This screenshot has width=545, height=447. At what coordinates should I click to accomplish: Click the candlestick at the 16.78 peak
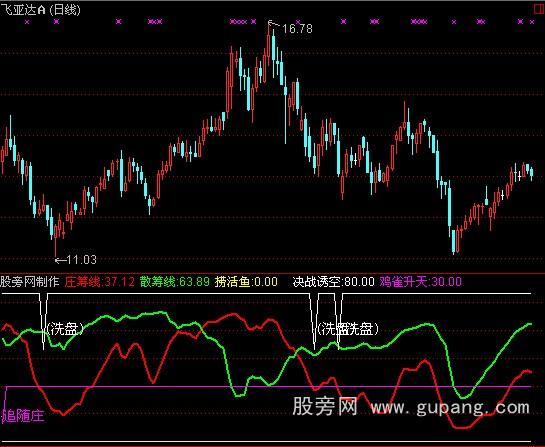[x=269, y=45]
